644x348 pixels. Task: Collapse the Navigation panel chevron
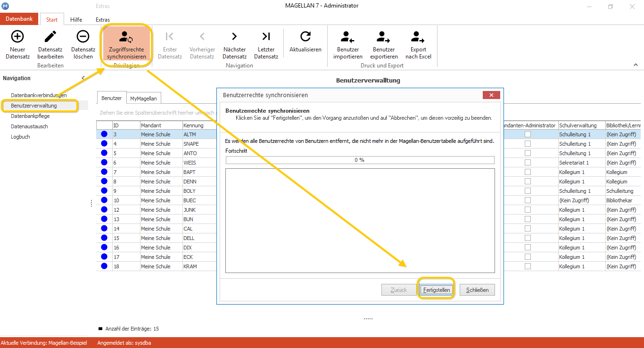(x=83, y=78)
